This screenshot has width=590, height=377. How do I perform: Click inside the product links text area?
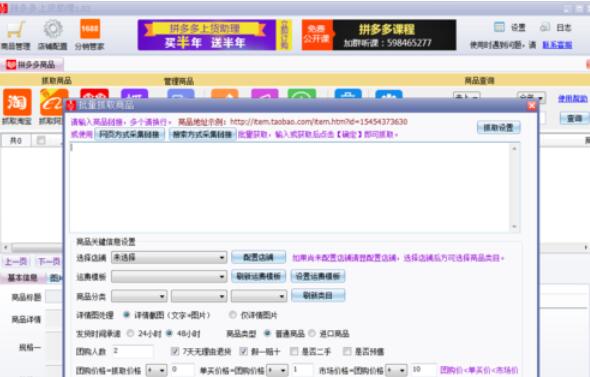tap(290, 187)
